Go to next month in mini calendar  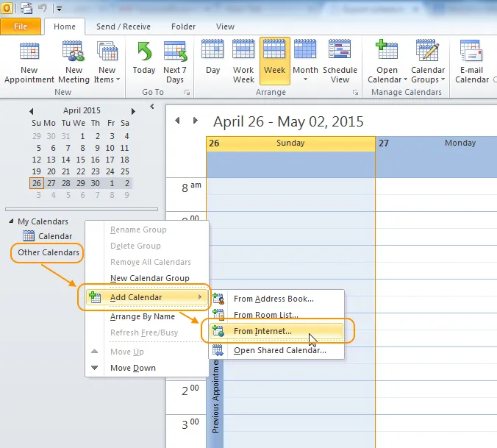(133, 111)
